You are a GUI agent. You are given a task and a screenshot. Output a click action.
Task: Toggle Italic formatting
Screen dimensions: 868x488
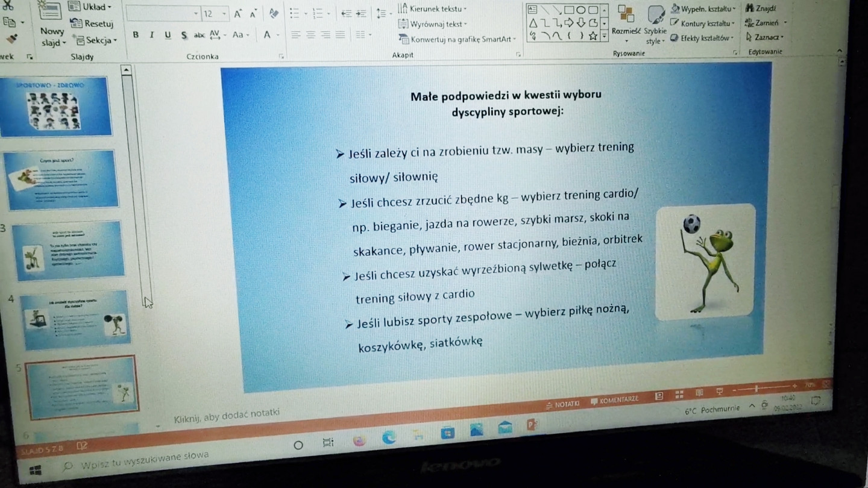[151, 35]
